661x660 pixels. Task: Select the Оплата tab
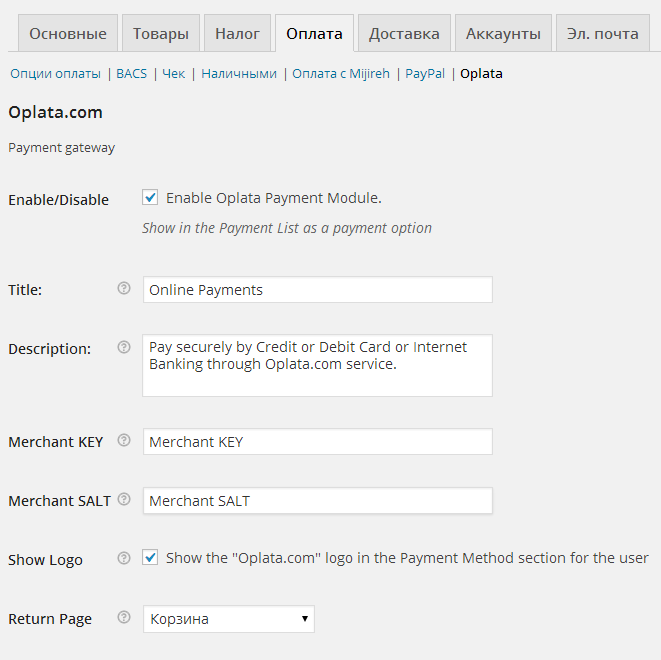pos(314,33)
